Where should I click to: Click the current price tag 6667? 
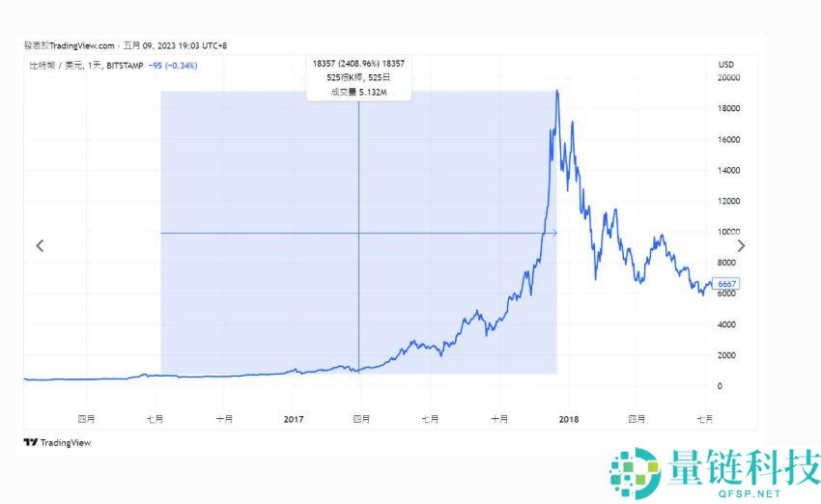pyautogui.click(x=728, y=284)
